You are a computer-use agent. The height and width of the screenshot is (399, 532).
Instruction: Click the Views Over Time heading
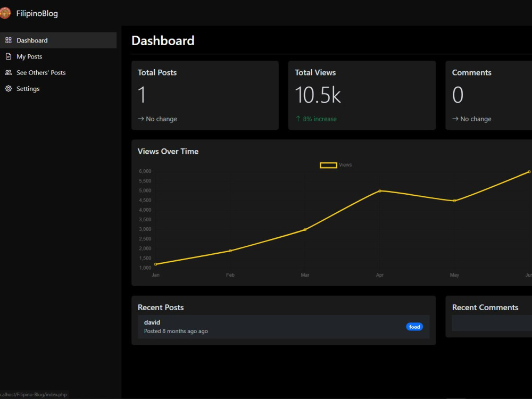click(x=168, y=151)
